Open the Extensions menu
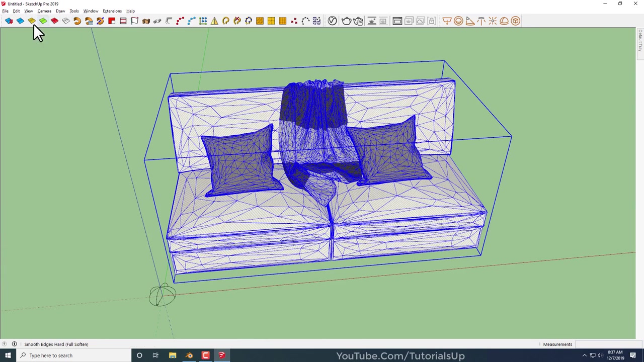Screen dimensions: 644x362 pyautogui.click(x=112, y=11)
